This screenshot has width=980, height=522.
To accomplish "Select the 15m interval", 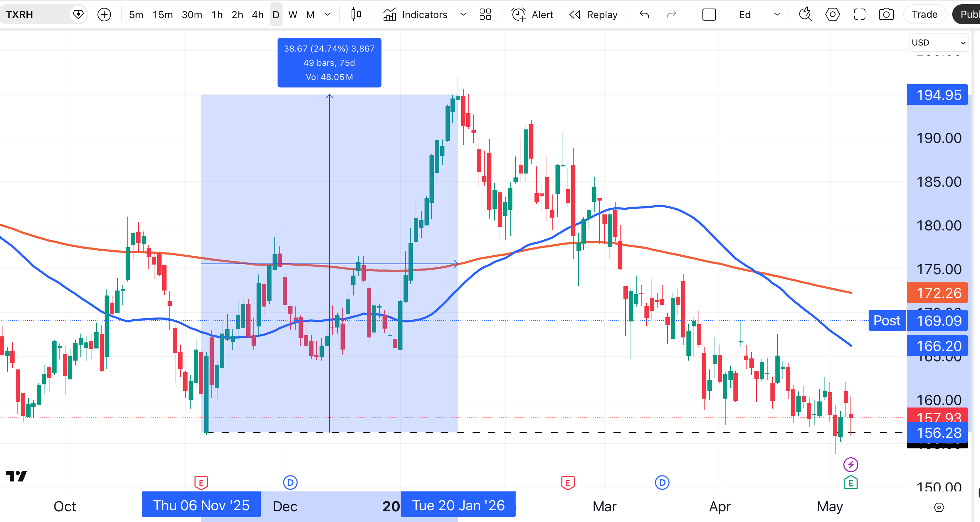I will pyautogui.click(x=163, y=15).
